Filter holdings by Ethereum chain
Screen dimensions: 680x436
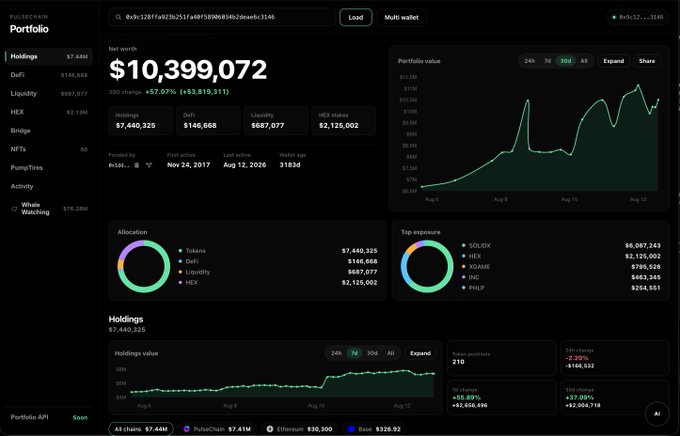click(x=300, y=429)
